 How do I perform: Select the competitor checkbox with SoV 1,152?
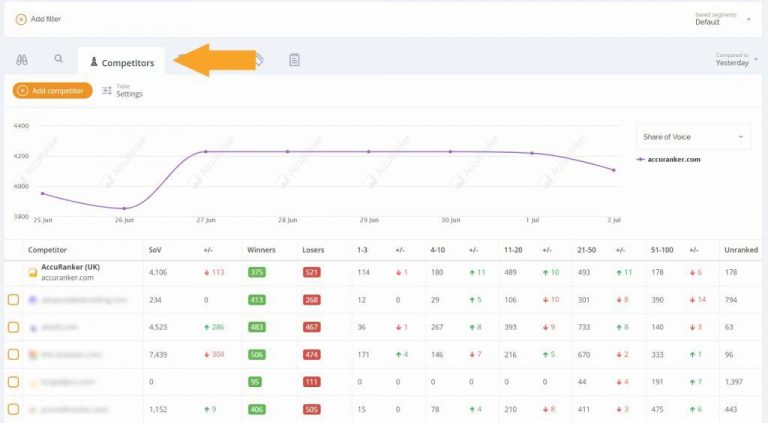(13, 409)
